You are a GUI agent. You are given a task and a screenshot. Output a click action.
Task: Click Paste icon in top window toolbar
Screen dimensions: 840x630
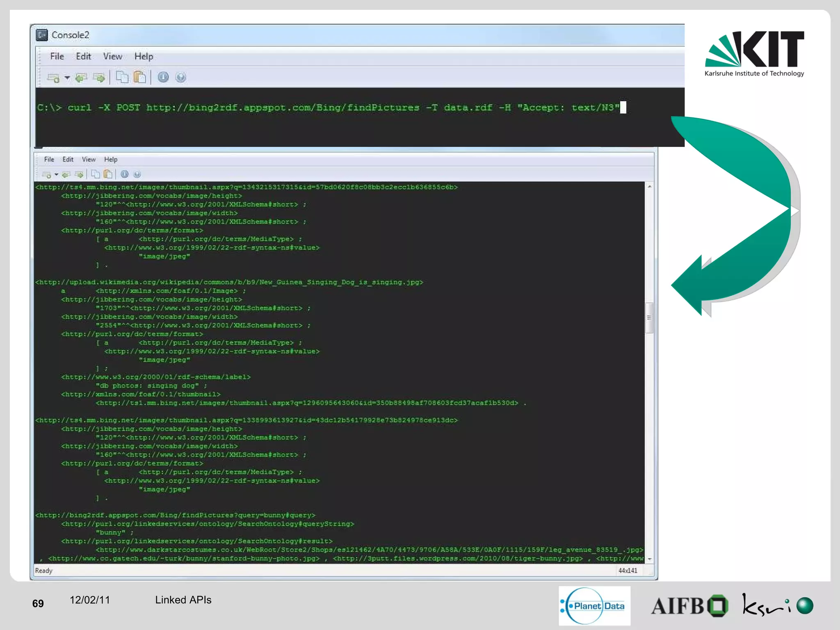[x=140, y=77]
